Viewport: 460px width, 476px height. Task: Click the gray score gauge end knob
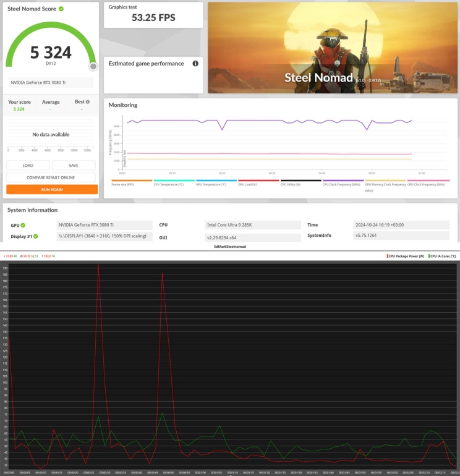click(93, 66)
